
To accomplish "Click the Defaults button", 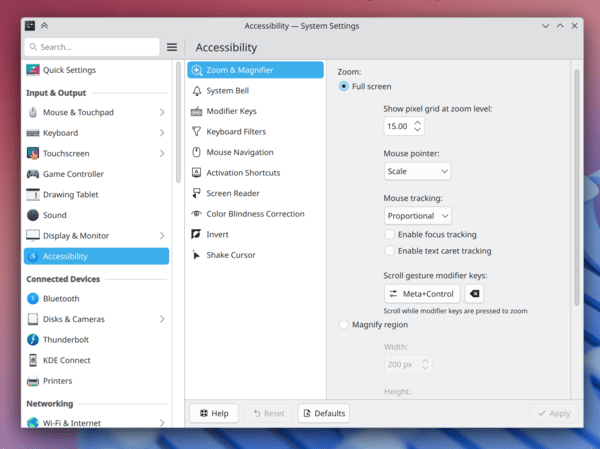I will pos(322,413).
